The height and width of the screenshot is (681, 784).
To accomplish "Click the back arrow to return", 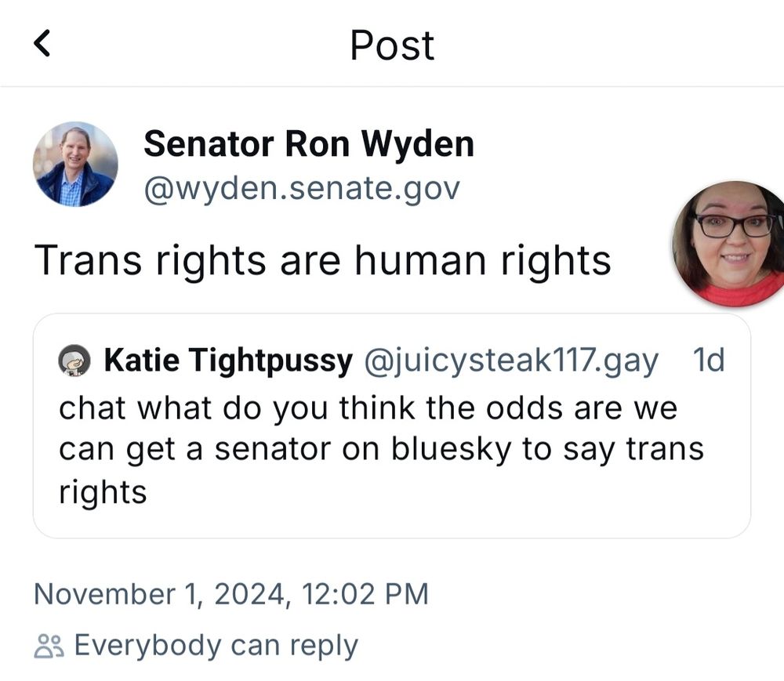I will point(43,45).
